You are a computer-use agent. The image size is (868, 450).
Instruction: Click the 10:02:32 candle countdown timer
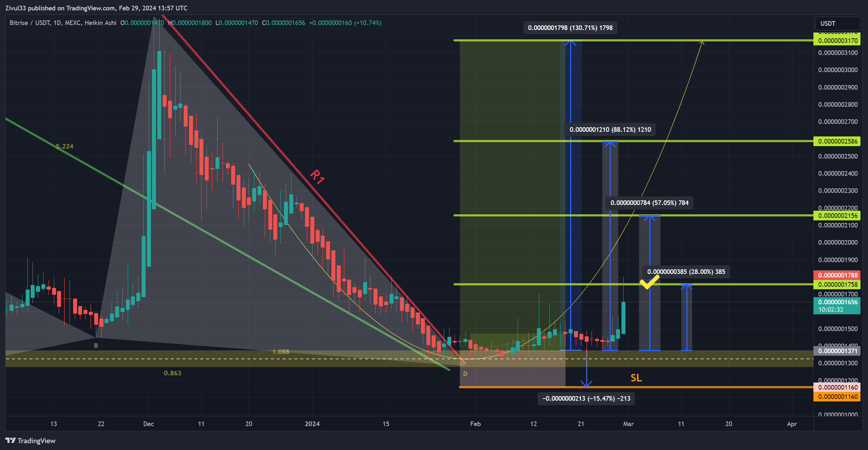(x=831, y=310)
